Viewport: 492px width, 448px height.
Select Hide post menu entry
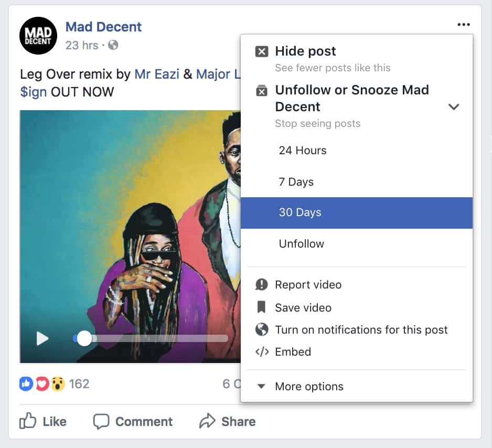point(305,51)
